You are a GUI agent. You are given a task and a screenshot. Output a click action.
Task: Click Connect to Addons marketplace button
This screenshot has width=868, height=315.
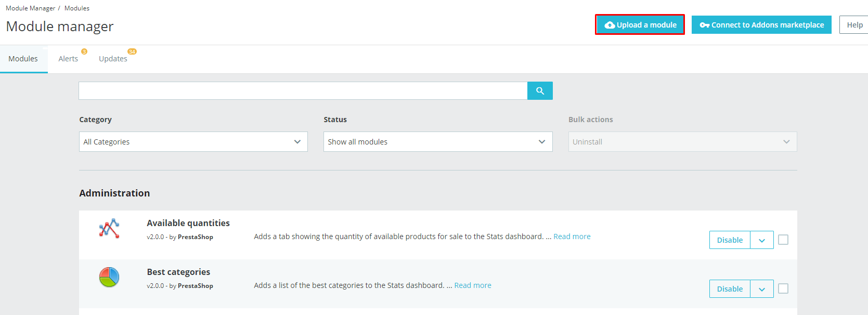pyautogui.click(x=761, y=25)
